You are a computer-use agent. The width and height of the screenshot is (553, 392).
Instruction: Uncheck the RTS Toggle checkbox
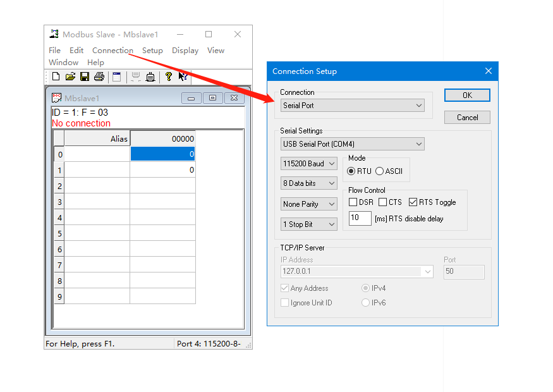pyautogui.click(x=413, y=202)
